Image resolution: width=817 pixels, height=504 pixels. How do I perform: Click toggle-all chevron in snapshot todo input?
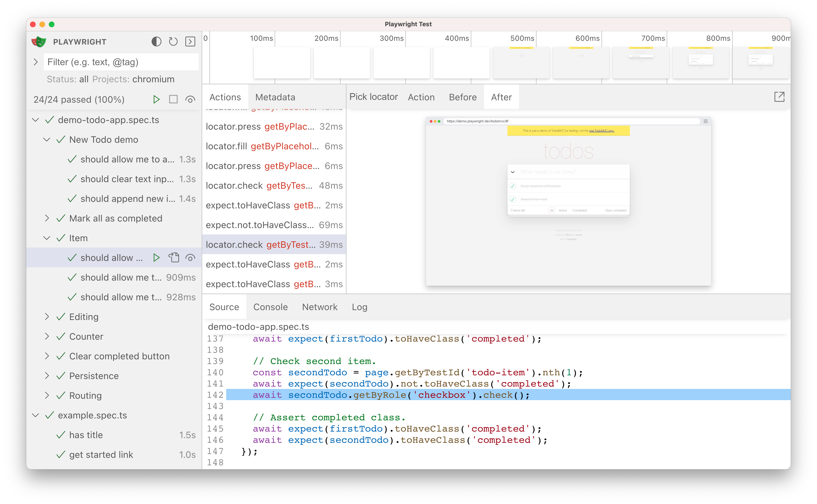click(x=513, y=172)
